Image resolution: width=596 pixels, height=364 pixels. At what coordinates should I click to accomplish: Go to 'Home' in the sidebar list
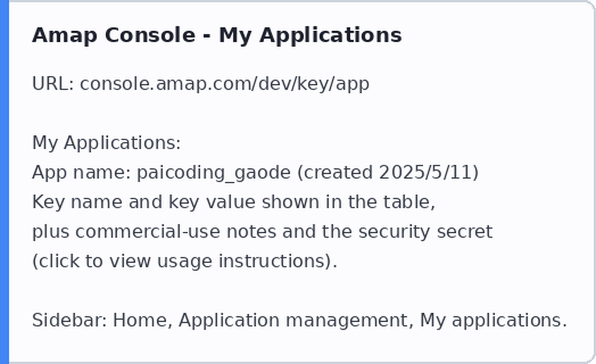pos(140,320)
